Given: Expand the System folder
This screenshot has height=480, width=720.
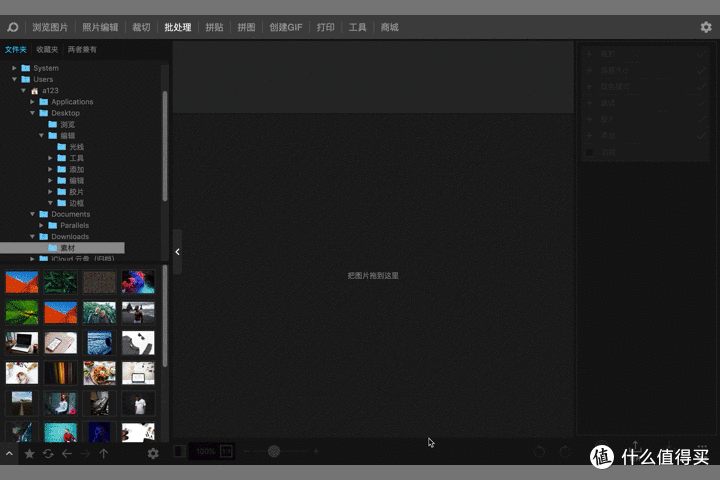Looking at the screenshot, I should 14,68.
